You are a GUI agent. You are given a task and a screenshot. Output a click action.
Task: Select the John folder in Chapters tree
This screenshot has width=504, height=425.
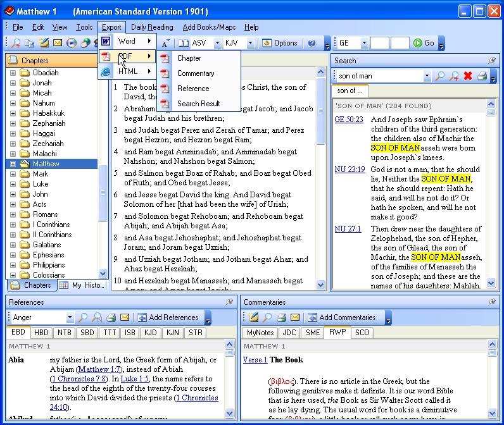(x=40, y=194)
